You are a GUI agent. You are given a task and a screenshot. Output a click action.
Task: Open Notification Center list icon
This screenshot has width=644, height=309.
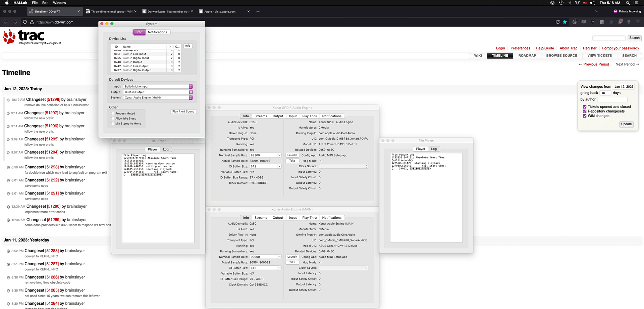point(636,3)
